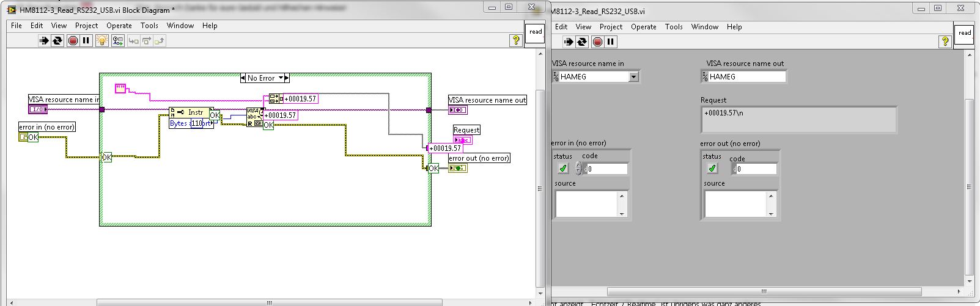
Task: Click Run arrow in Block Diagram toolbar
Action: (x=44, y=41)
